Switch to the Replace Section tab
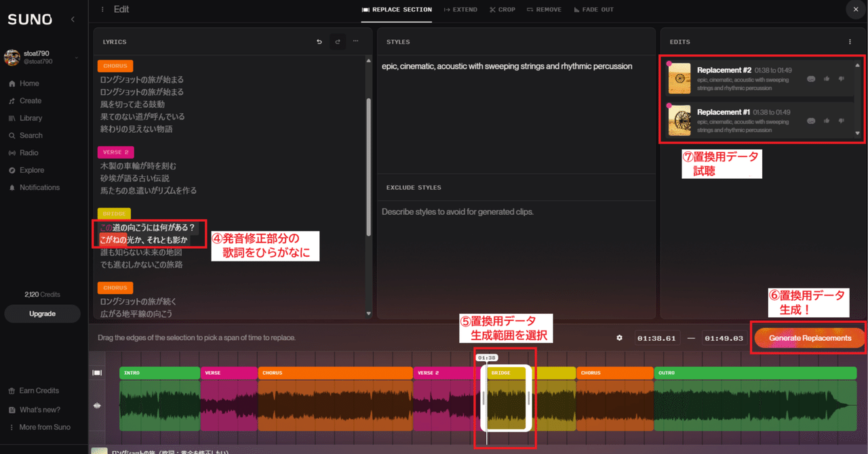Viewport: 868px width, 454px height. [397, 9]
